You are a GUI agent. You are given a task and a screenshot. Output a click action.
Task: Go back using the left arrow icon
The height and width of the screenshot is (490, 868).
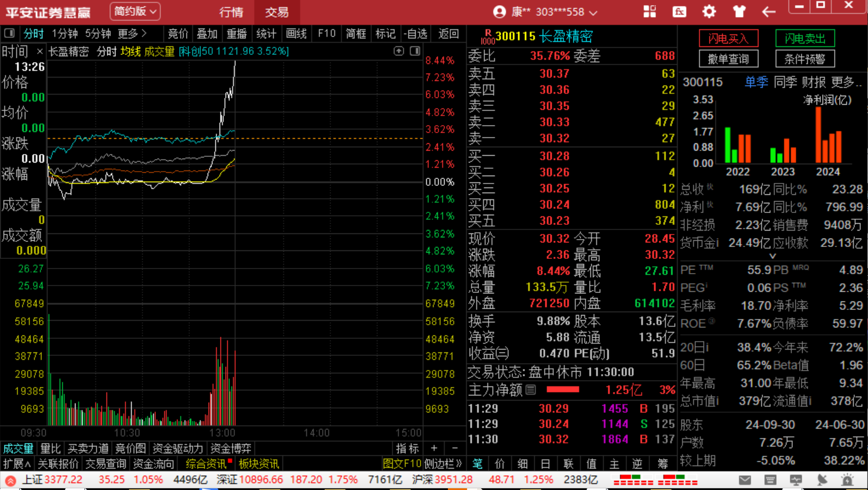pos(769,11)
